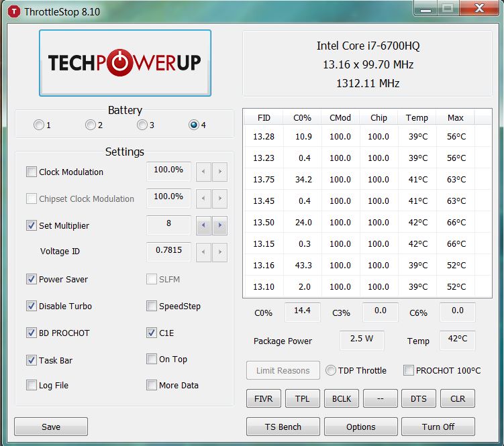Launch TS Bench
Viewport: 504px width, 446px height.
[x=283, y=427]
